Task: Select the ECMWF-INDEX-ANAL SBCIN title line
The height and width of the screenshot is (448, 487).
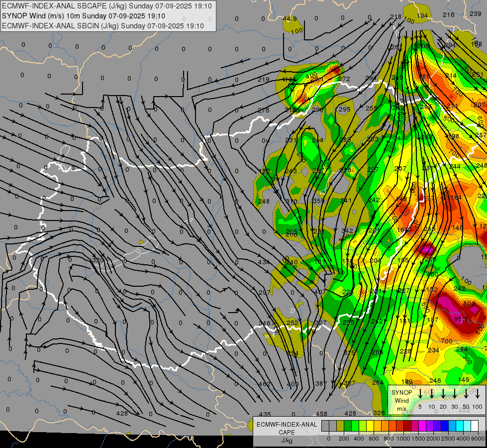Action: 103,26
